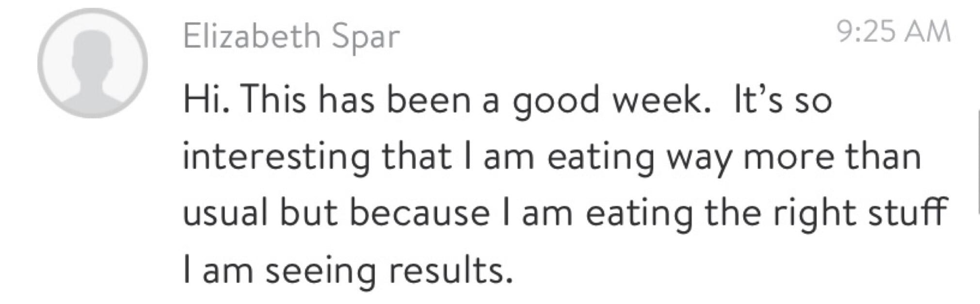980x304 pixels.
Task: Click the phrase "good week" in message
Action: point(607,101)
